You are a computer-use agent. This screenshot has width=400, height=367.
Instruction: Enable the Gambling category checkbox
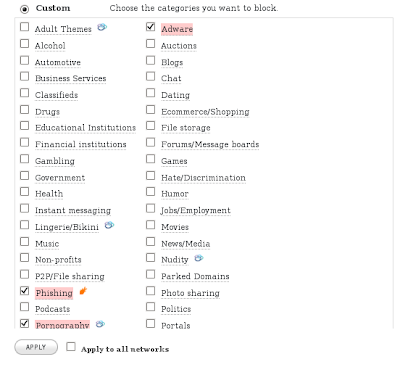coord(24,159)
